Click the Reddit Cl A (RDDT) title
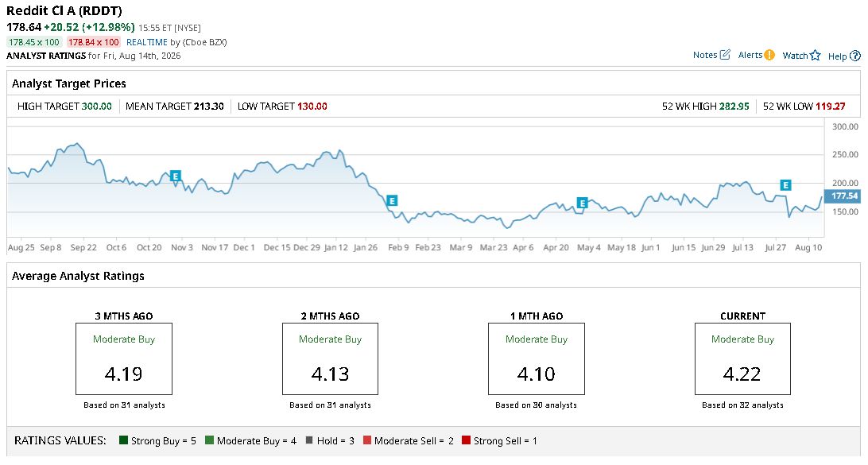The height and width of the screenshot is (465, 868). [64, 10]
